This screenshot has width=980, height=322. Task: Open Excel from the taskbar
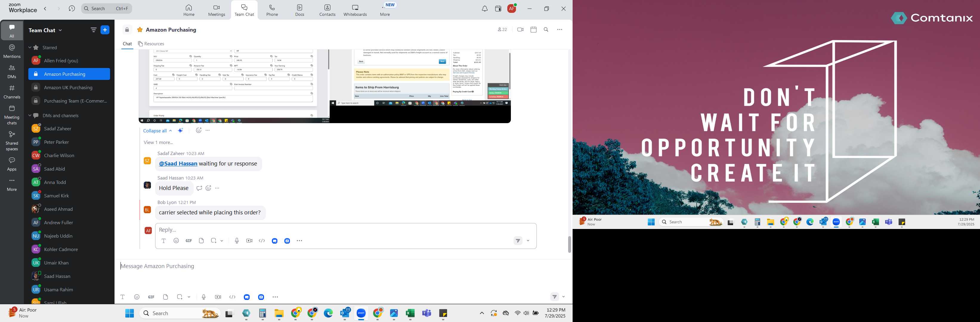[410, 313]
